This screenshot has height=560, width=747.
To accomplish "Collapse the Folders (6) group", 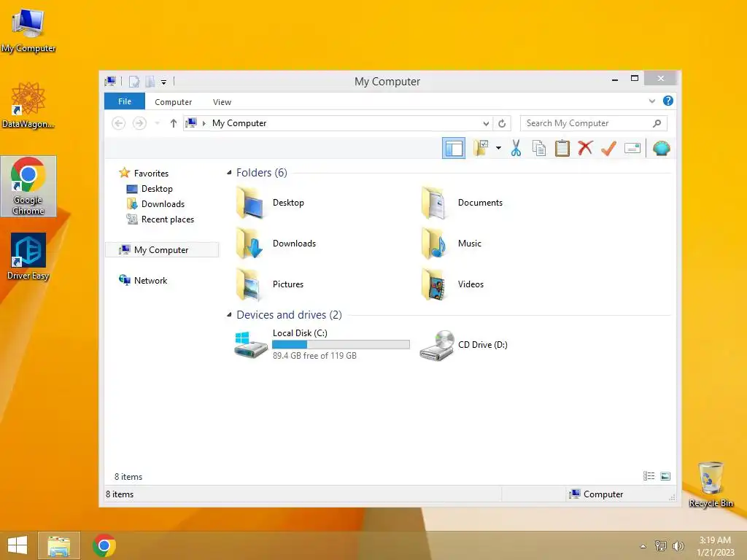I will click(229, 172).
